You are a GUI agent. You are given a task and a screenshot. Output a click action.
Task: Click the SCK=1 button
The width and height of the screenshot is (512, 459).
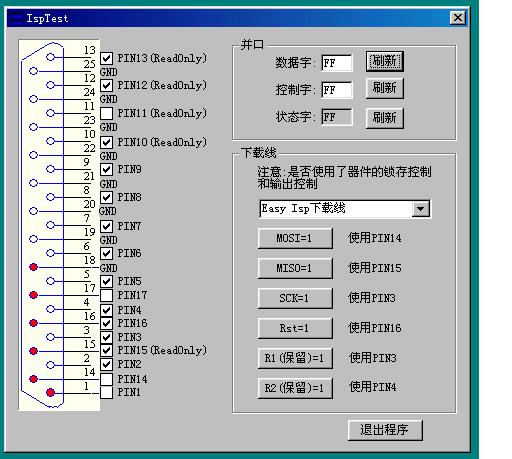pyautogui.click(x=295, y=298)
